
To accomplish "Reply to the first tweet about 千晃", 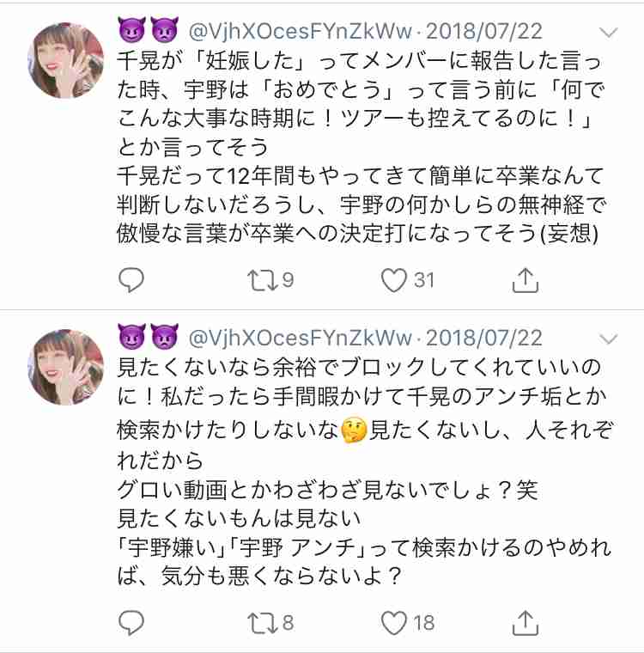I will (131, 280).
